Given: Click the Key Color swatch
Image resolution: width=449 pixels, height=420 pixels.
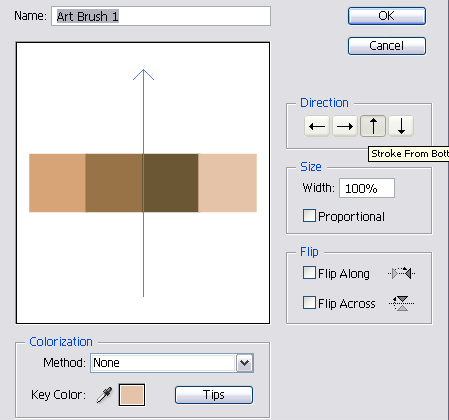Looking at the screenshot, I should click(132, 395).
